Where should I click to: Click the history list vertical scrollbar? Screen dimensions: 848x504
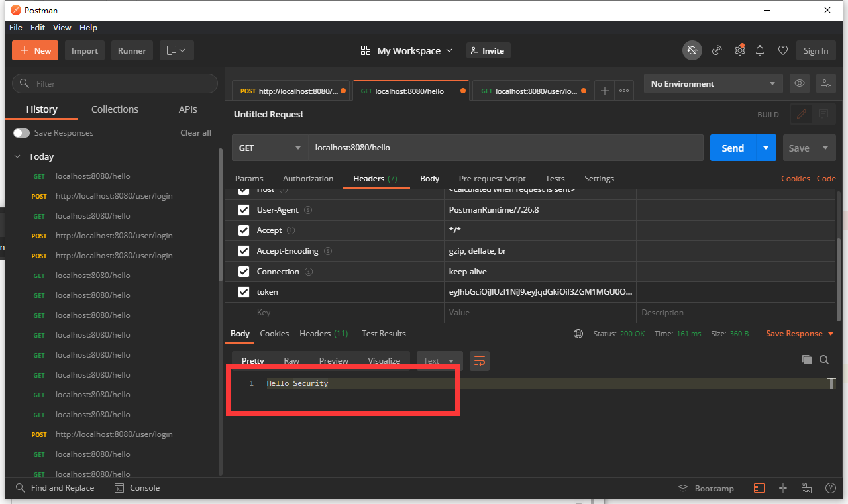[x=221, y=214]
